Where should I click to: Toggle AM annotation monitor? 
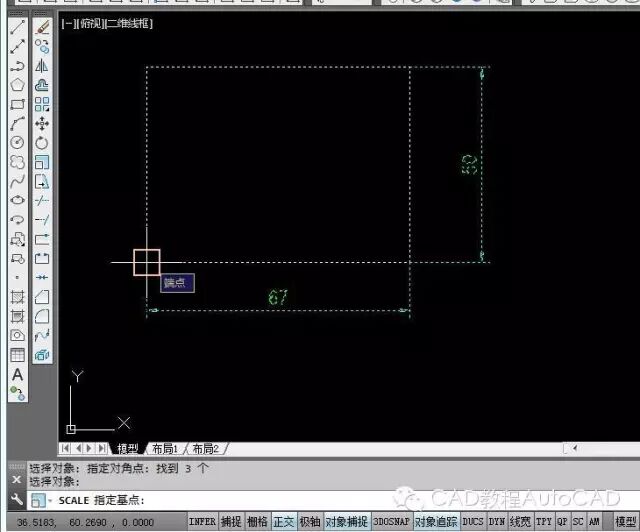point(594,521)
